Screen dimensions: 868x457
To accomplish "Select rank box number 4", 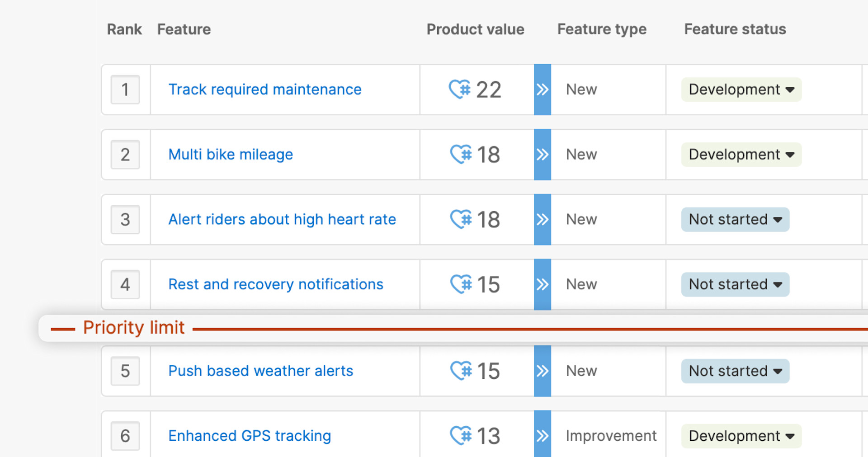I will (125, 284).
